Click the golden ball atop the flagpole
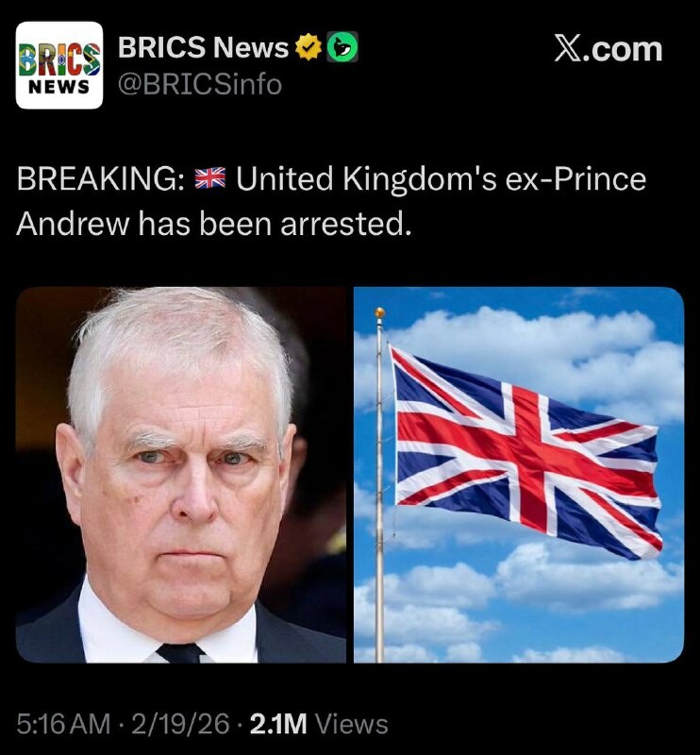 [x=380, y=312]
